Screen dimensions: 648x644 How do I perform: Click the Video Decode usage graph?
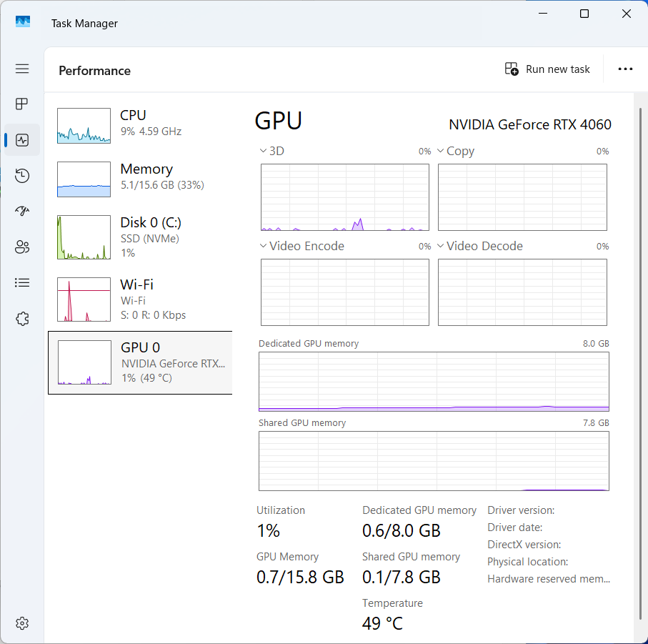pyautogui.click(x=522, y=292)
